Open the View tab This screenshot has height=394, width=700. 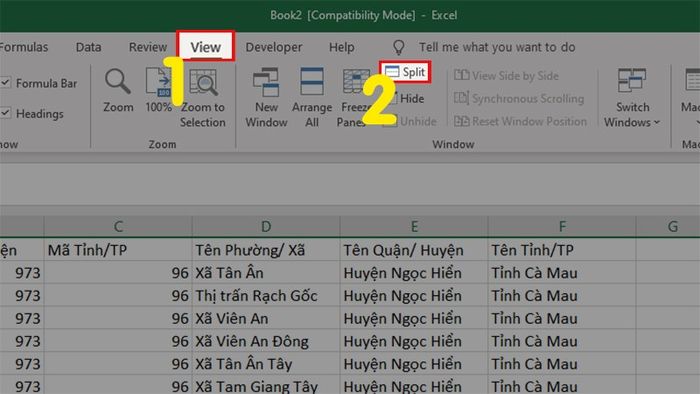[x=205, y=47]
